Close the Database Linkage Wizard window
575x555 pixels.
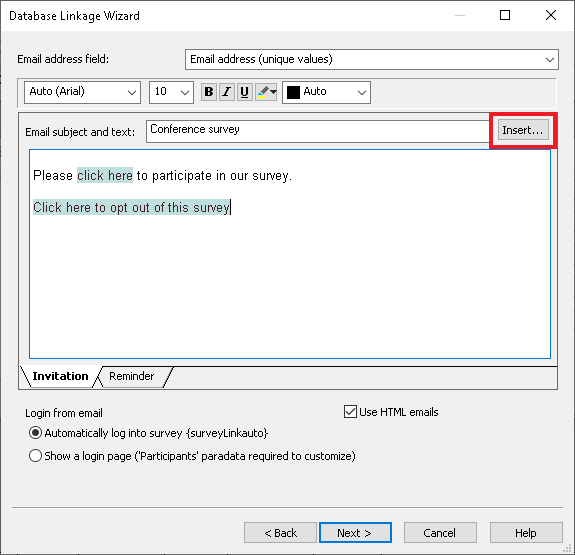coord(551,15)
